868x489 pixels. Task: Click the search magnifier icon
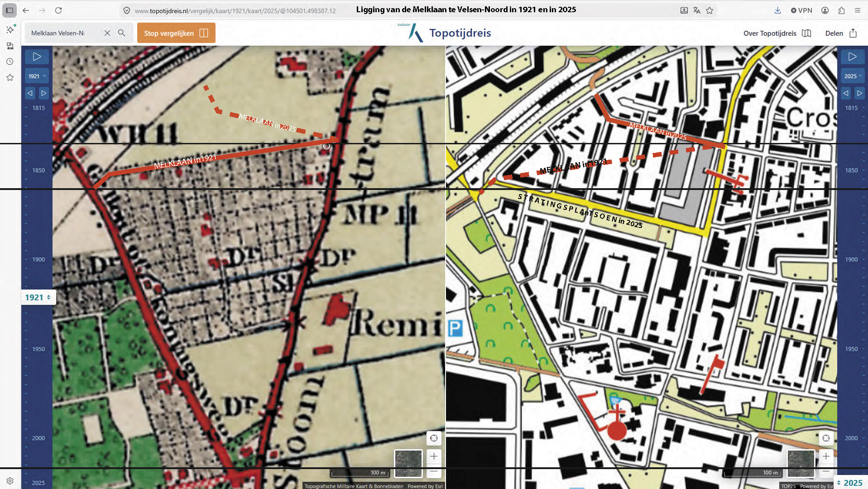(x=121, y=33)
